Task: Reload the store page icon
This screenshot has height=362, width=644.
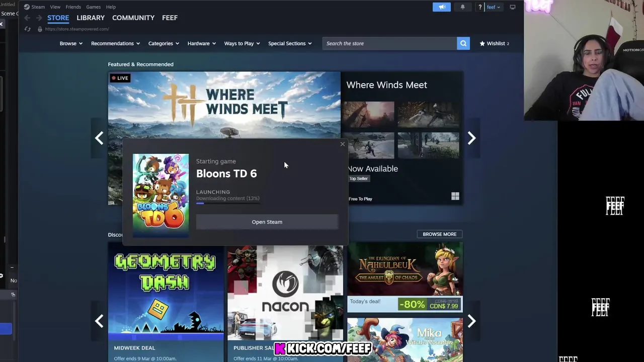Action: click(28, 29)
